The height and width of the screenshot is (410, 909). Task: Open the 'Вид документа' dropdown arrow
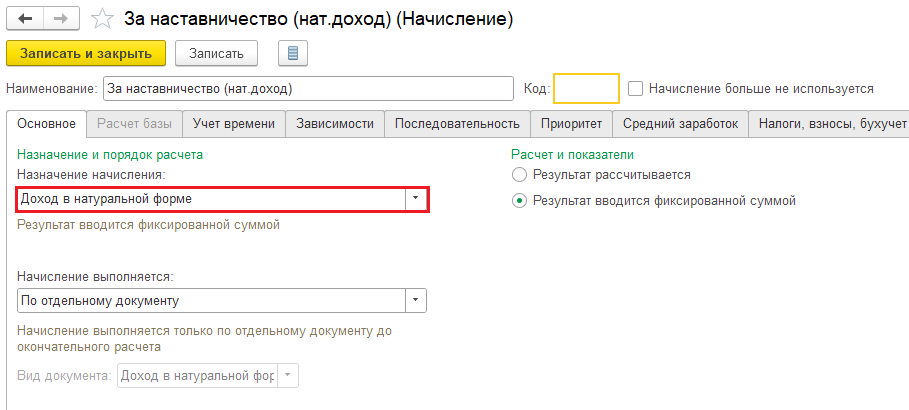click(x=288, y=375)
